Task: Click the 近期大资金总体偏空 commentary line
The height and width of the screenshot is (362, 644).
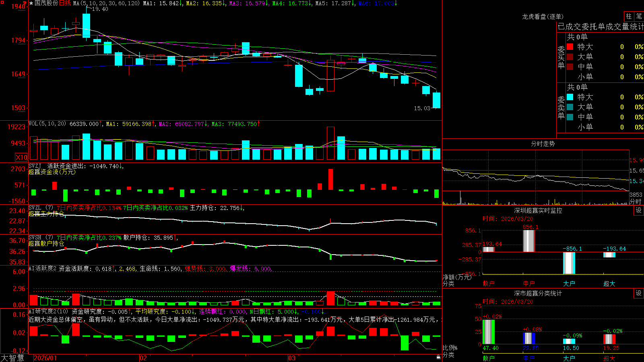Action: click(235, 319)
